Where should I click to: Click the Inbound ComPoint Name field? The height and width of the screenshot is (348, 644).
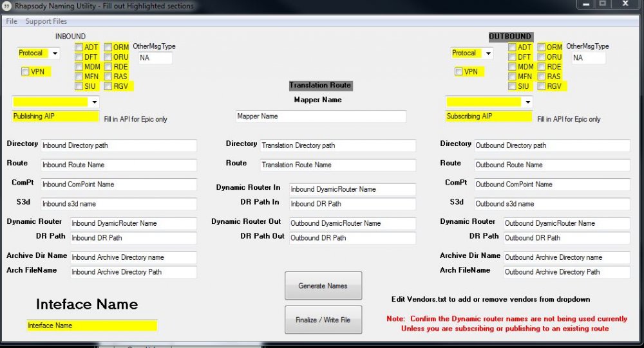(118, 185)
